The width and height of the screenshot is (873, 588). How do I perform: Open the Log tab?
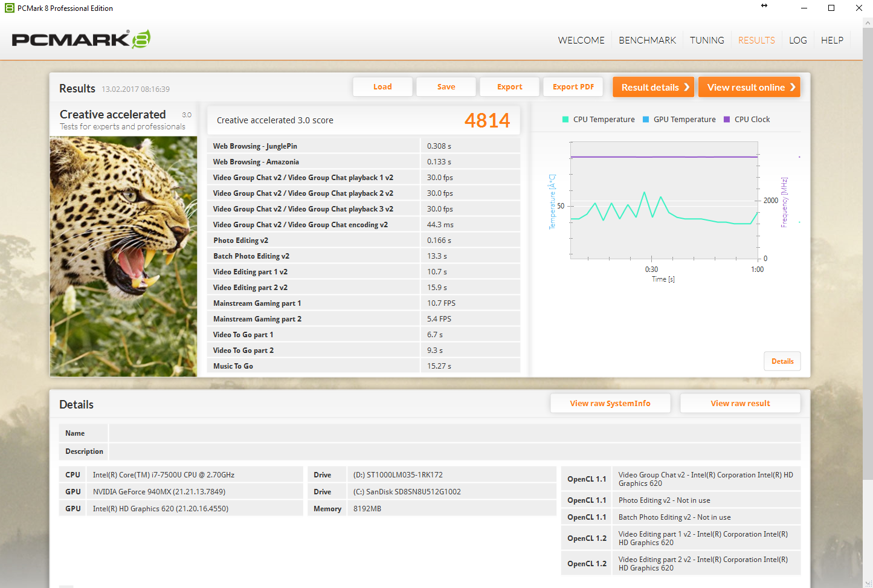pos(797,40)
